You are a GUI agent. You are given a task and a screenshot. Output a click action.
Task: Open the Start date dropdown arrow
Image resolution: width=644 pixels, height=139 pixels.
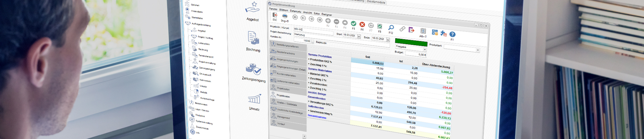pyautogui.click(x=359, y=36)
